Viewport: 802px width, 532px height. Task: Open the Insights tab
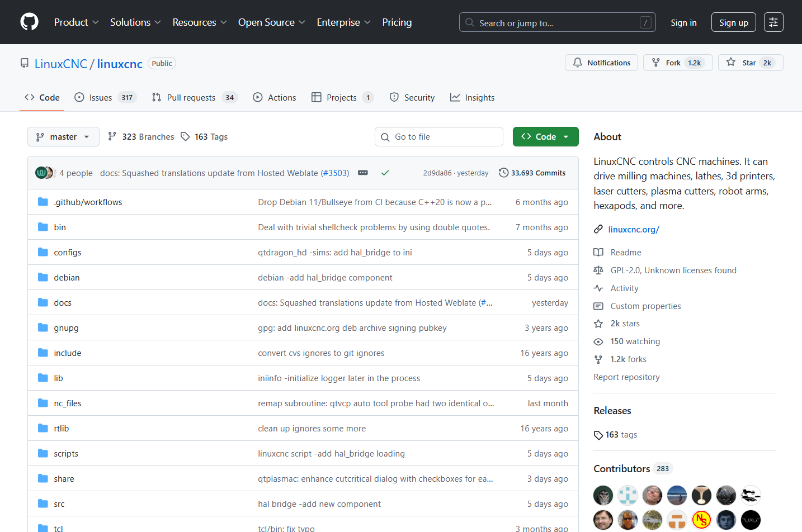472,97
